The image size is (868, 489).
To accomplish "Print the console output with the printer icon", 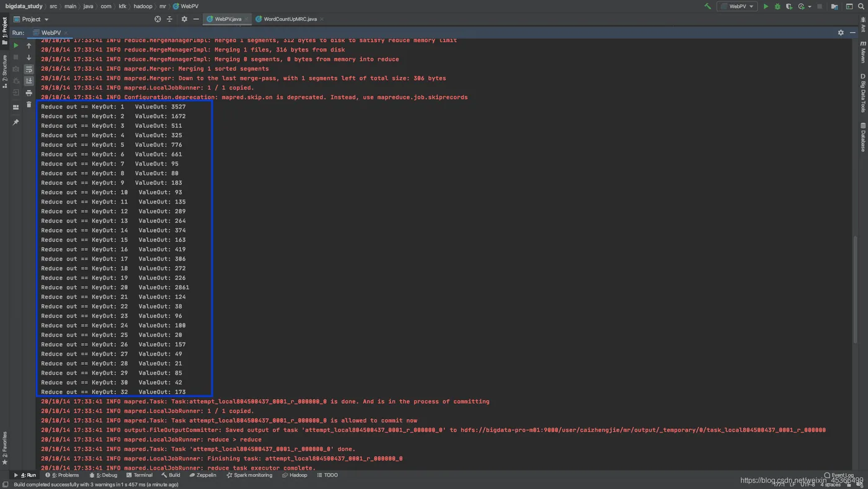I will pyautogui.click(x=29, y=93).
